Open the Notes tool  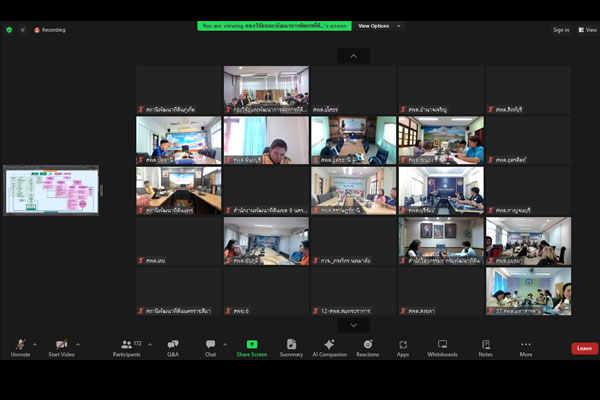pos(485,345)
